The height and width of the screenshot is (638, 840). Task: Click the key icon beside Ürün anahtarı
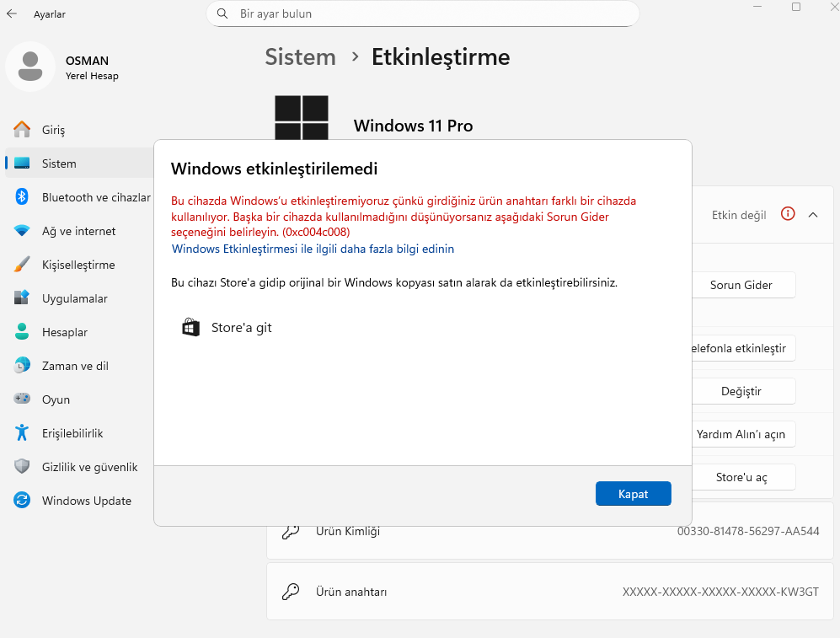(291, 592)
